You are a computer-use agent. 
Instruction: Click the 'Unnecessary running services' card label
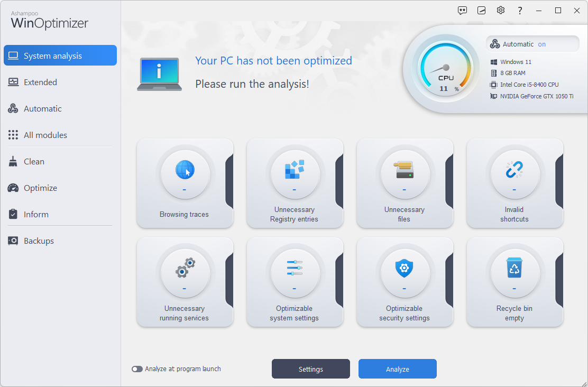tap(184, 313)
